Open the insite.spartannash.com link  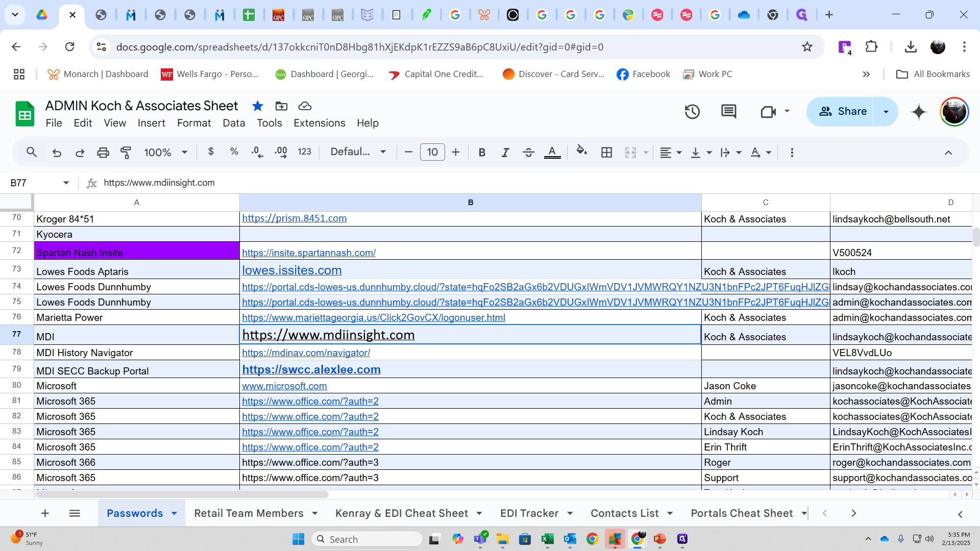[x=309, y=253]
